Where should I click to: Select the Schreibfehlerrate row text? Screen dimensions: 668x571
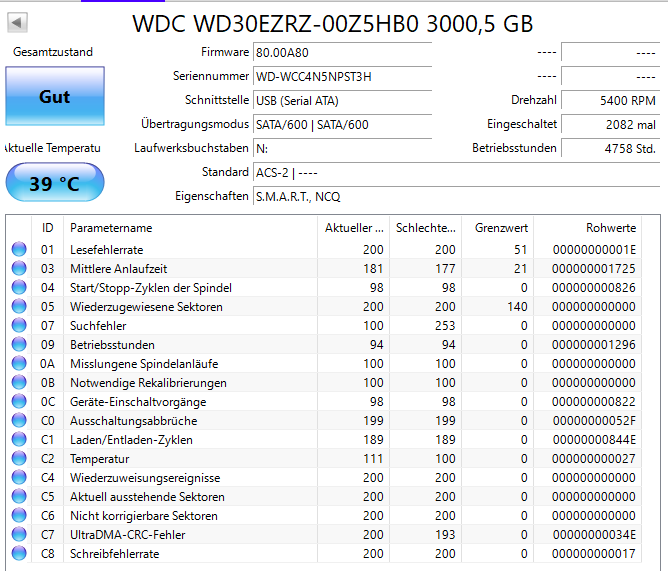114,554
